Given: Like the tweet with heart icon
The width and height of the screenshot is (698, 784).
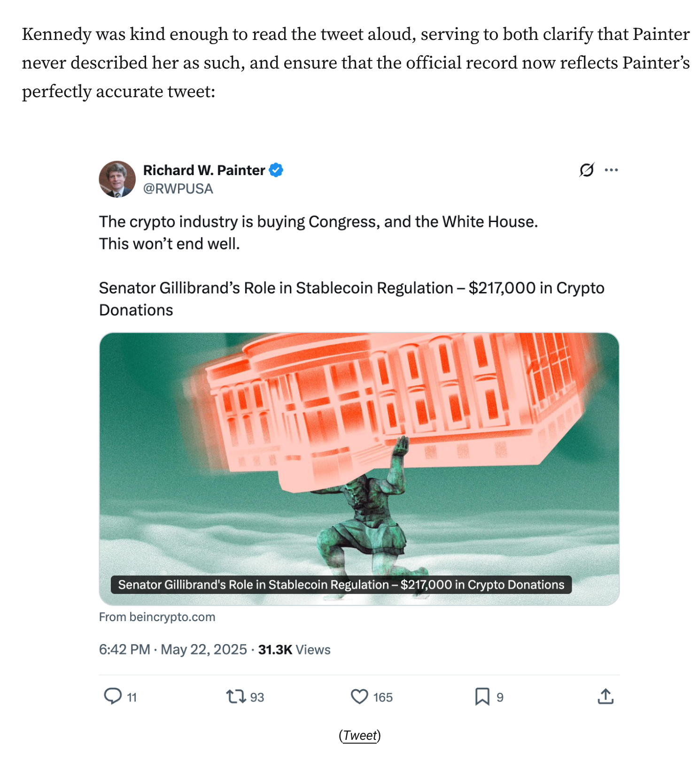Looking at the screenshot, I should 359,696.
